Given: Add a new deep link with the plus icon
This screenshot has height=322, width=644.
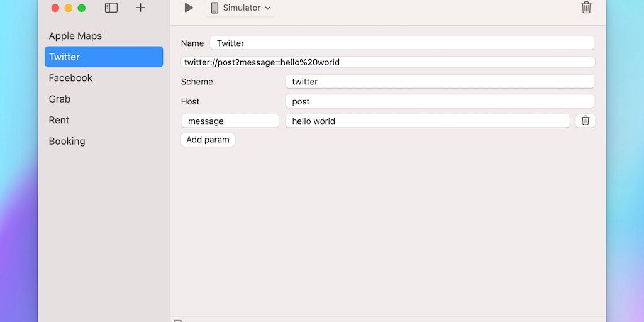Looking at the screenshot, I should (x=140, y=8).
